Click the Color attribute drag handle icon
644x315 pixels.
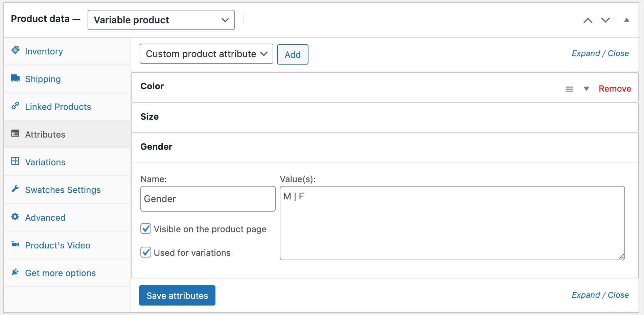click(570, 89)
